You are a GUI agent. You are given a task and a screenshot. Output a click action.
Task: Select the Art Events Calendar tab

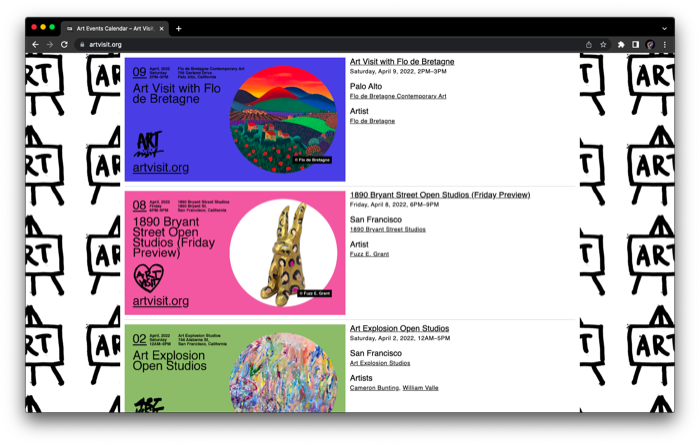tap(115, 28)
